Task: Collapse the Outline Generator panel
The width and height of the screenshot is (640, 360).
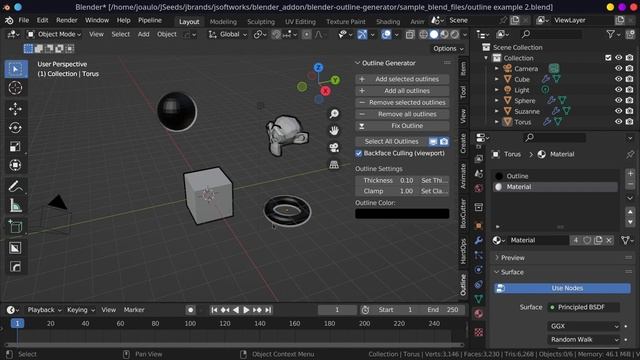Action: pos(358,63)
